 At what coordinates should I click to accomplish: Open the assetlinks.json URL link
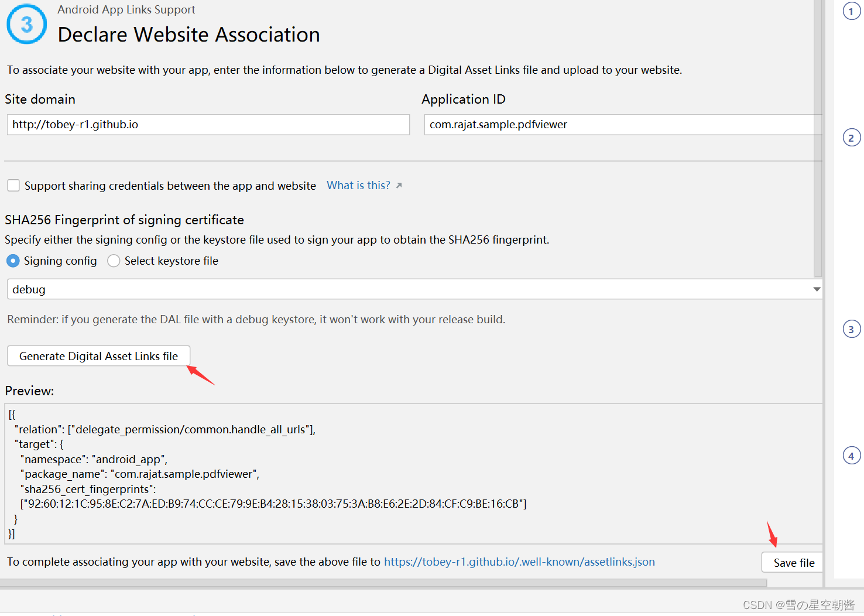tap(519, 562)
